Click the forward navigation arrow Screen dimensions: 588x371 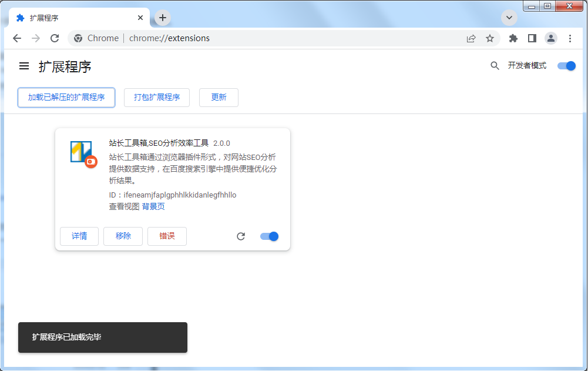[x=36, y=38]
